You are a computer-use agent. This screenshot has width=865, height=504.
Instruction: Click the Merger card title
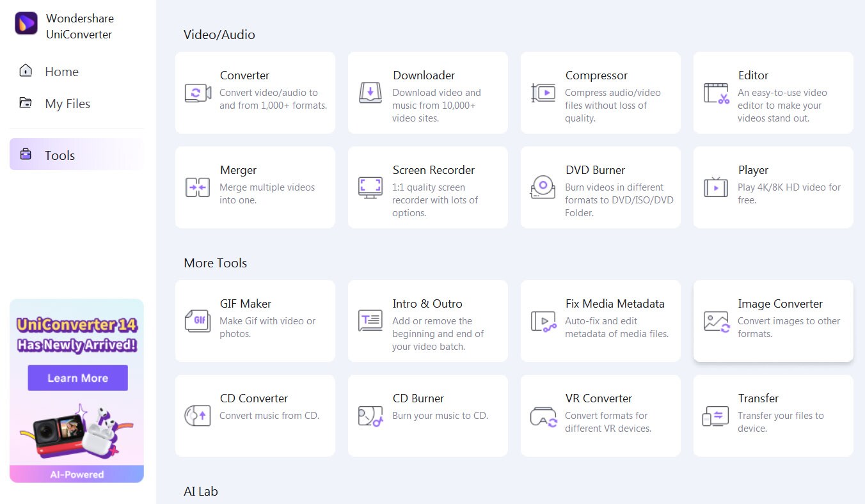pos(238,170)
